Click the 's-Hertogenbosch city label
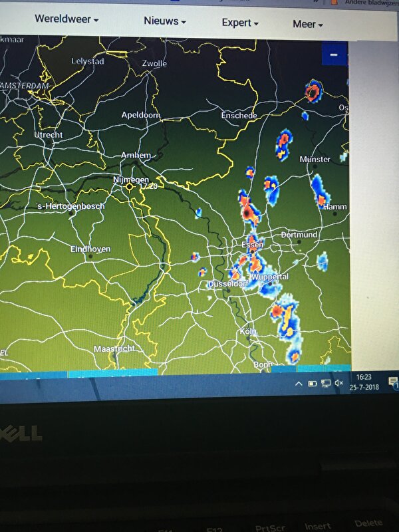This screenshot has height=532, width=399. [x=71, y=206]
